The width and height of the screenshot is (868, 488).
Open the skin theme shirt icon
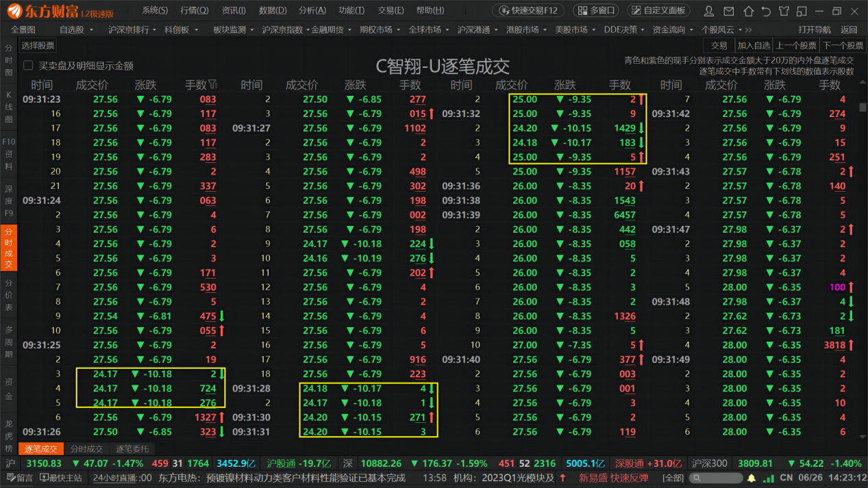(x=784, y=11)
